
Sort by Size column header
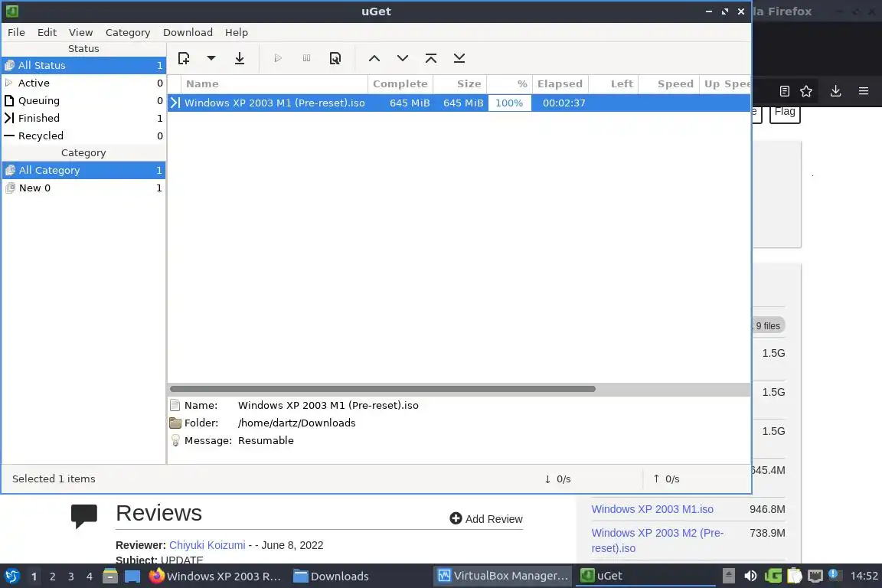click(x=459, y=84)
